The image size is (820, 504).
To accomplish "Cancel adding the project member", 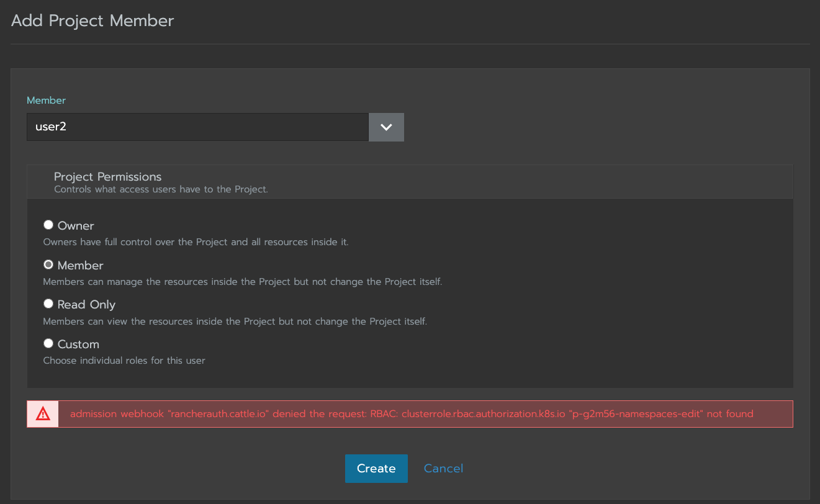I will [443, 468].
